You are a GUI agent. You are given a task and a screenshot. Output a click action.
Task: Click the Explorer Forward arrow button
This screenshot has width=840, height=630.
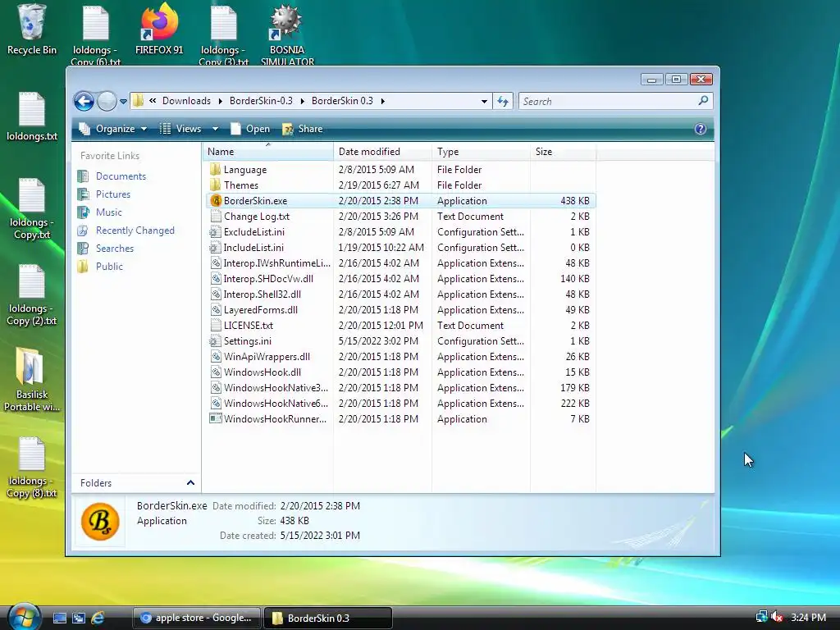(107, 101)
